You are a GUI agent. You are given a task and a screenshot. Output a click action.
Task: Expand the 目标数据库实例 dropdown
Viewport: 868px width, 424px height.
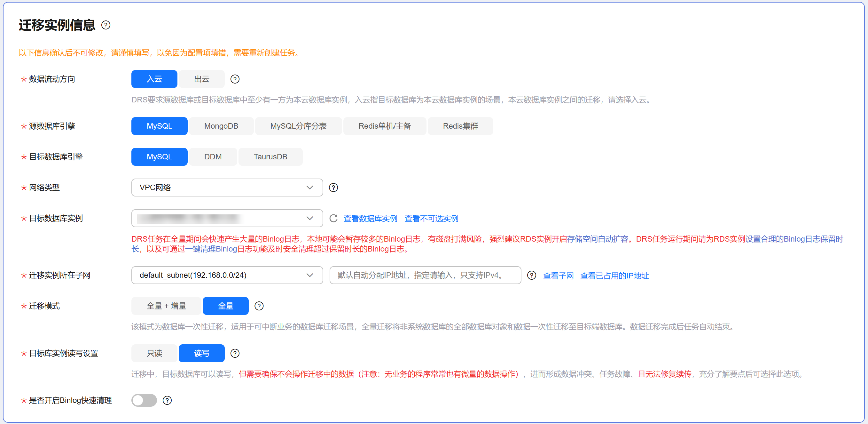[x=227, y=218]
